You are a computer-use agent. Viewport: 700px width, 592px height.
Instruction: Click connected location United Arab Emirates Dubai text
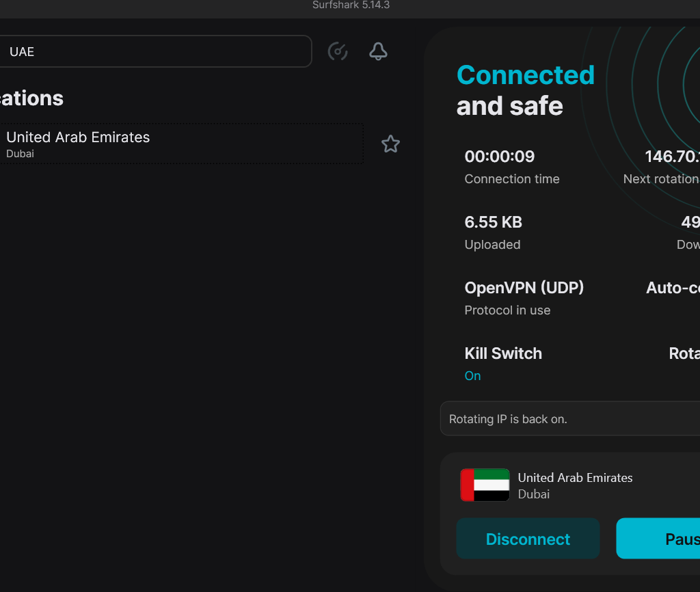[x=575, y=486]
